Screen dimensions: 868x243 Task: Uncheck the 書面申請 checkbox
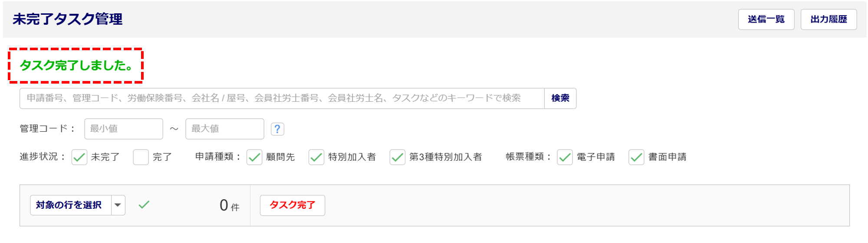click(636, 157)
